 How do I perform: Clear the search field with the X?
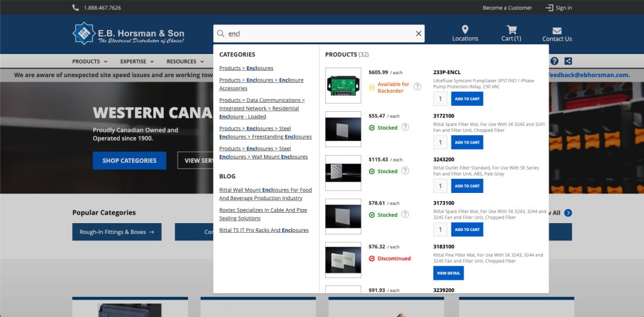click(x=419, y=33)
